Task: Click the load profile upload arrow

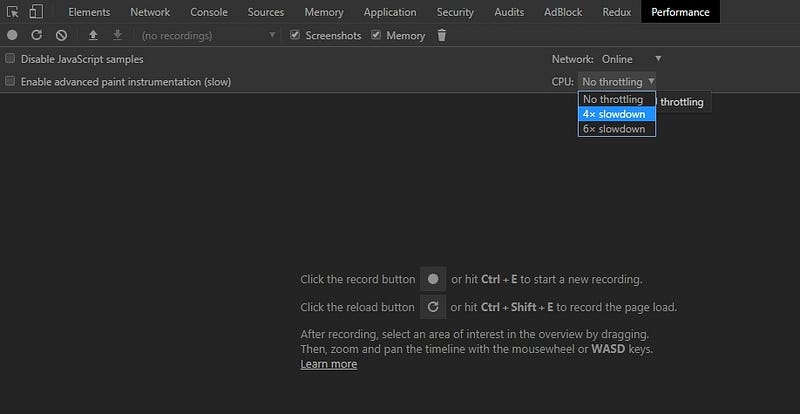Action: click(93, 36)
